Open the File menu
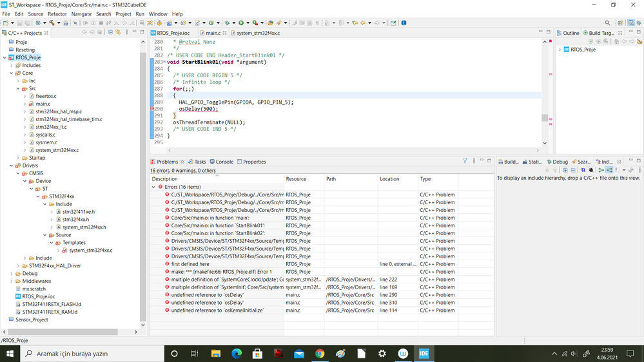Image resolution: width=644 pixels, height=362 pixels. pyautogui.click(x=6, y=14)
